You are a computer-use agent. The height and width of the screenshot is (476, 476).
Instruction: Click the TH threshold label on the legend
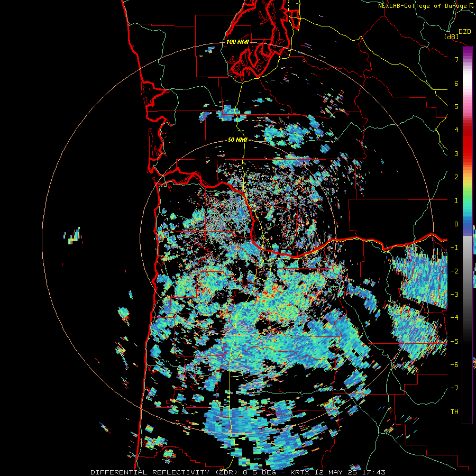pyautogui.click(x=454, y=412)
